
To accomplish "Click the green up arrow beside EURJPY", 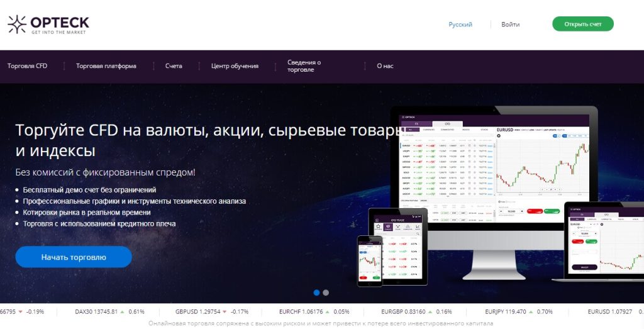I will click(531, 311).
